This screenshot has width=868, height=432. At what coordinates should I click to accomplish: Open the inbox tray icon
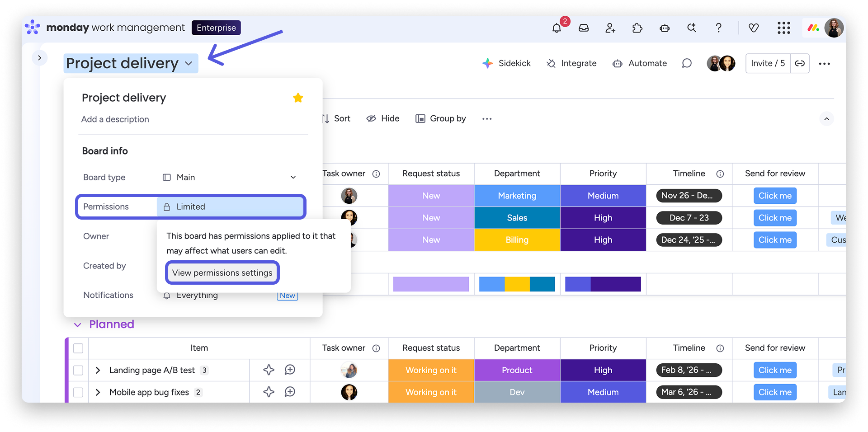click(x=584, y=28)
